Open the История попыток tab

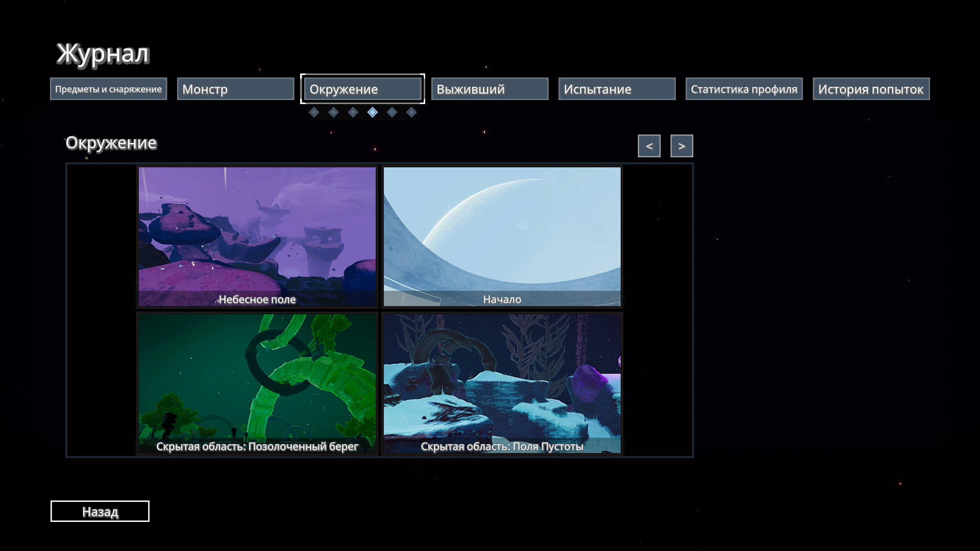point(871,89)
